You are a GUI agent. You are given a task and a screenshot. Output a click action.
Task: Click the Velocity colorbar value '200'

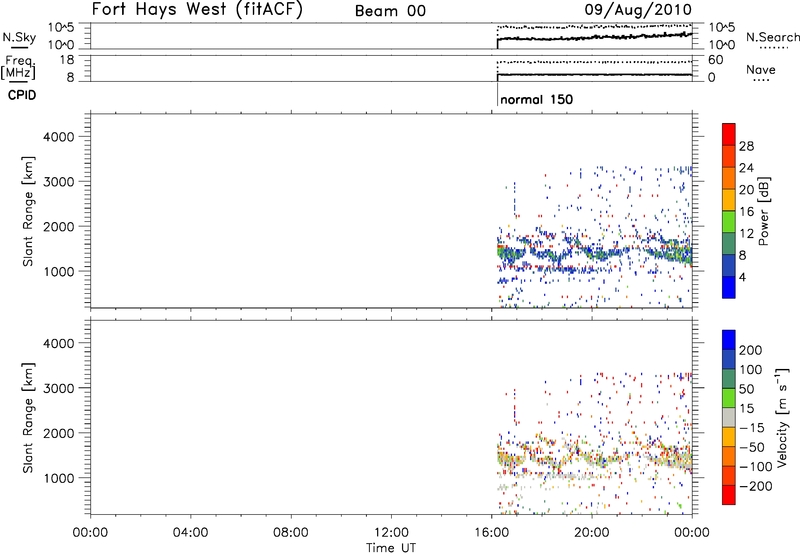click(751, 350)
